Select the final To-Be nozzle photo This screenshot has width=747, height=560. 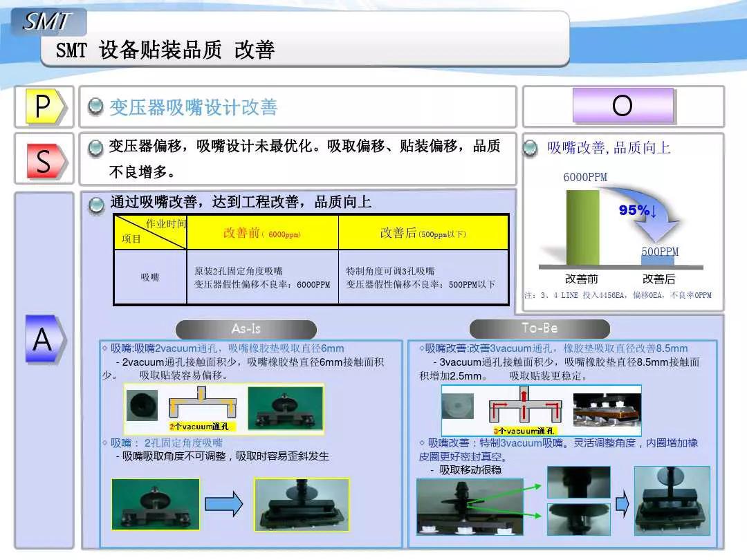pos(670,501)
